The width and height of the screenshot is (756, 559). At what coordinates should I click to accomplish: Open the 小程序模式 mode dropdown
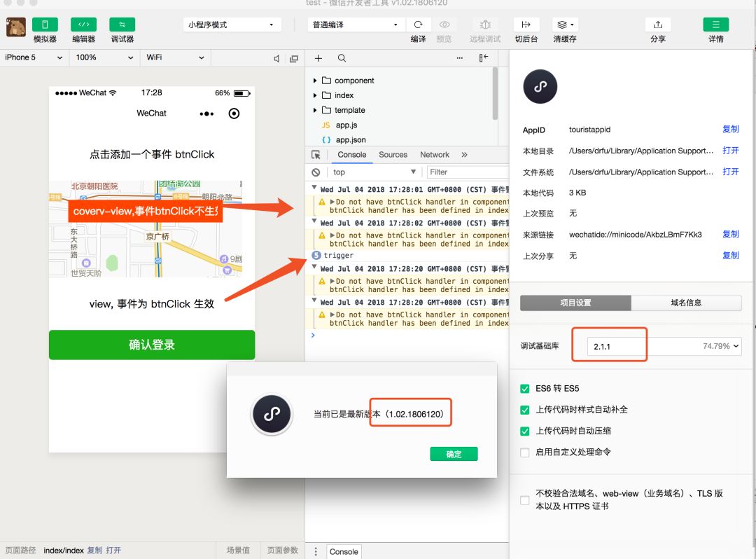click(x=232, y=25)
